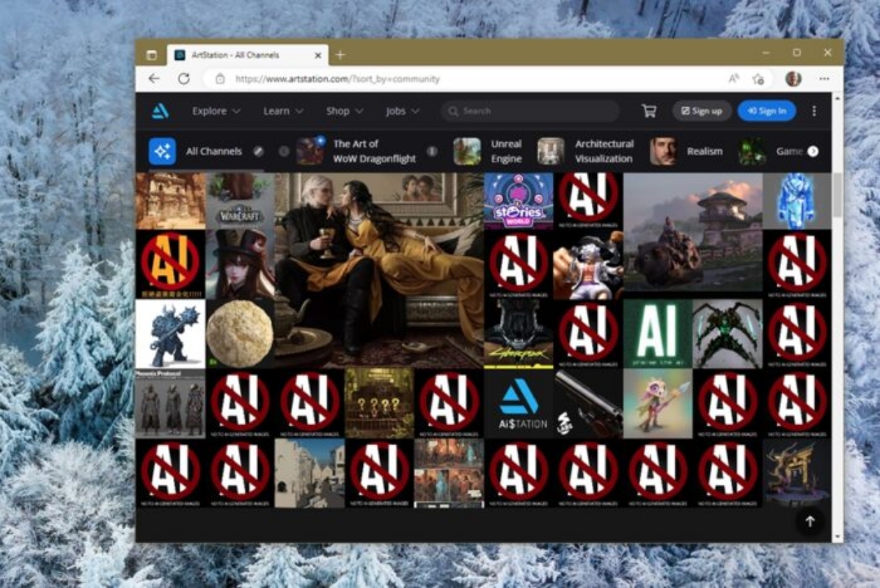Click the pencil edit icon beside All Channels
This screenshot has height=588, width=880.
pos(258,151)
